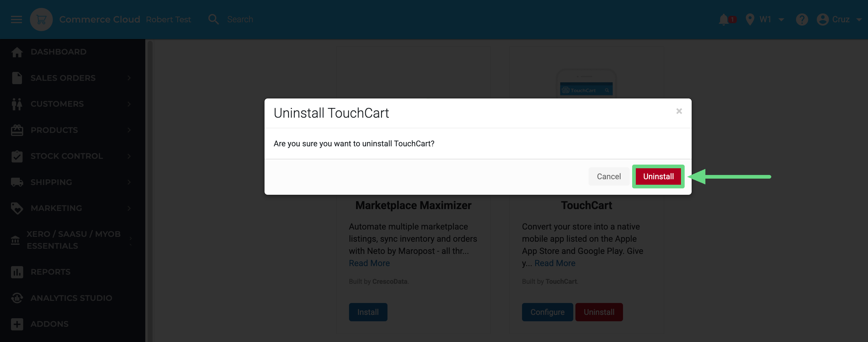Expand the Customers chevron
This screenshot has width=868, height=342.
(x=129, y=104)
